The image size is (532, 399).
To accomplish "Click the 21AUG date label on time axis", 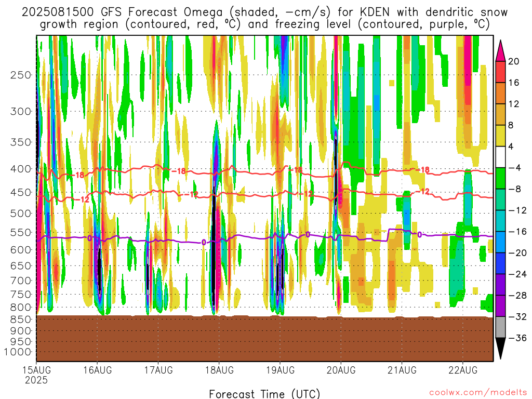I will (x=402, y=370).
